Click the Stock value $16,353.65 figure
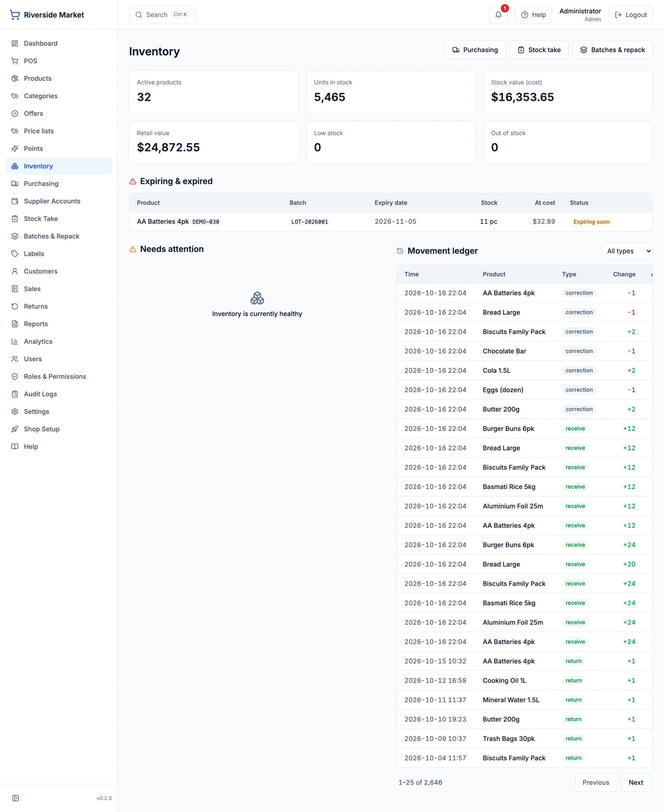Image resolution: width=664 pixels, height=812 pixels. 522,97
